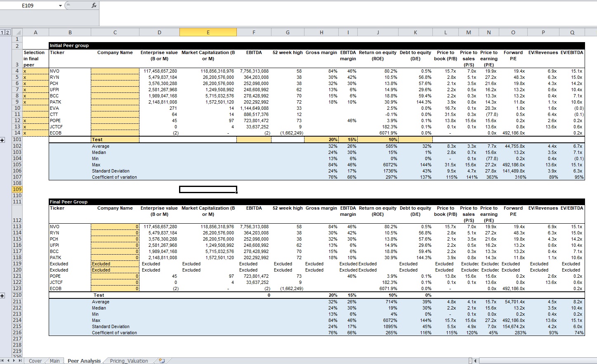The height and width of the screenshot is (364, 597).
Task: Expand the grouped rows at row 210
Action: click(x=2, y=296)
